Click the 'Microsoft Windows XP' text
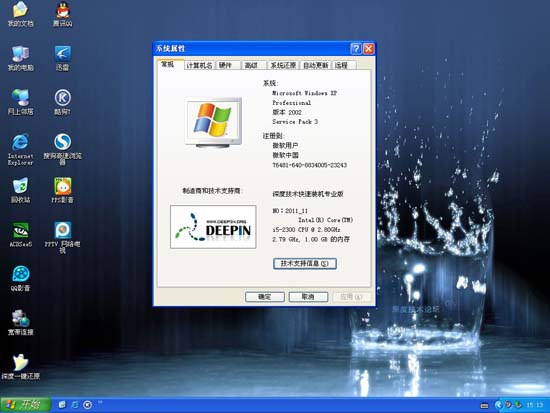Screen dimensions: 550x413 tap(304, 93)
